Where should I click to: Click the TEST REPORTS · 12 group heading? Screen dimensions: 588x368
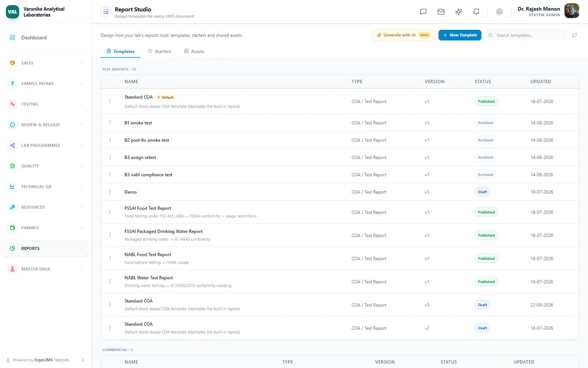coord(119,69)
